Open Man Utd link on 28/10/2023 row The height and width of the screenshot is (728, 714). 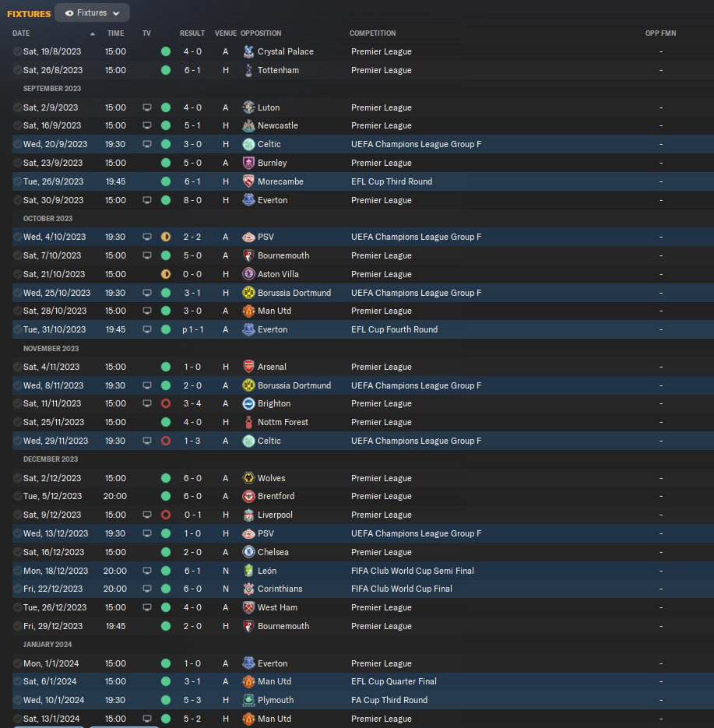click(274, 311)
